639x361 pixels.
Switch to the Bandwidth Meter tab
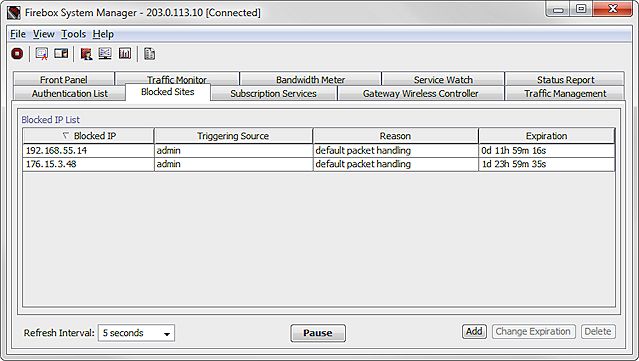tap(311, 79)
